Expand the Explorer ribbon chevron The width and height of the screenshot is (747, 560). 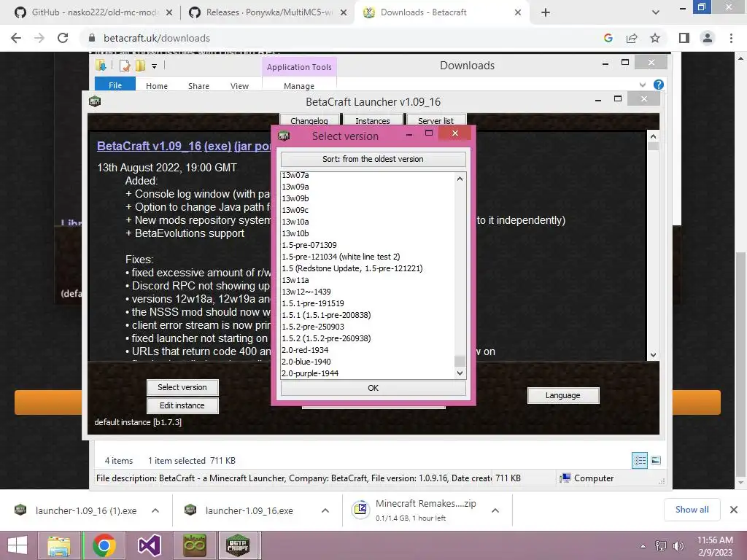point(642,85)
